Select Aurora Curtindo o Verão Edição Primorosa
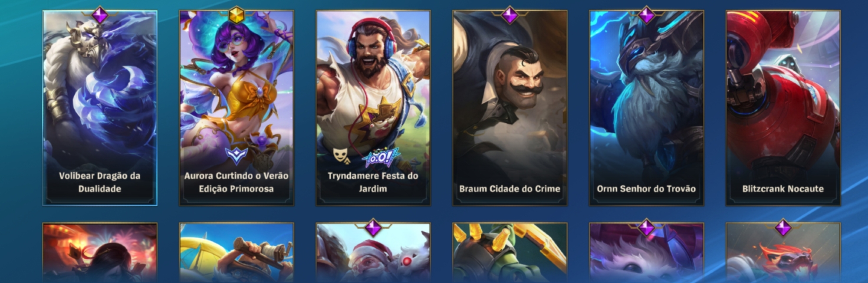Screen dimensions: 868x283 (237, 108)
